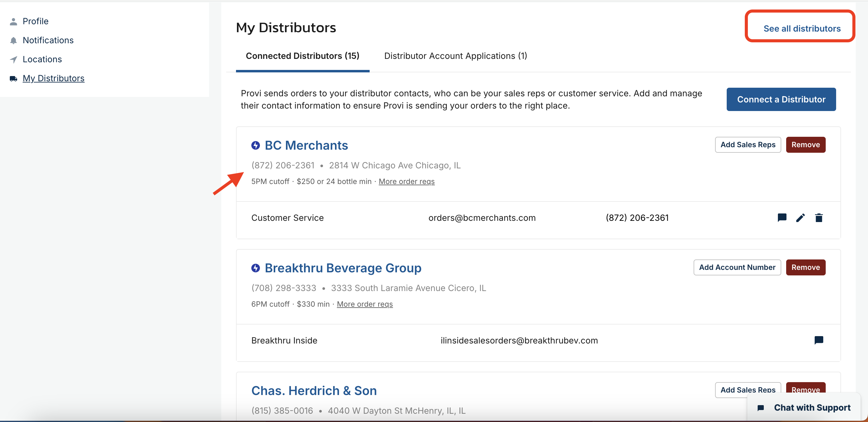Click the lightning bolt icon beside BC Merchants
The height and width of the screenshot is (422, 868).
256,145
